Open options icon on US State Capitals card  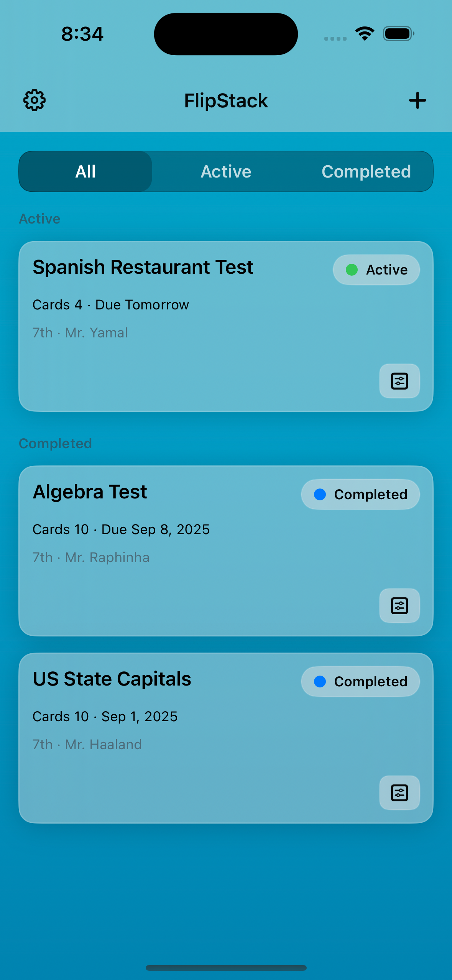point(399,793)
